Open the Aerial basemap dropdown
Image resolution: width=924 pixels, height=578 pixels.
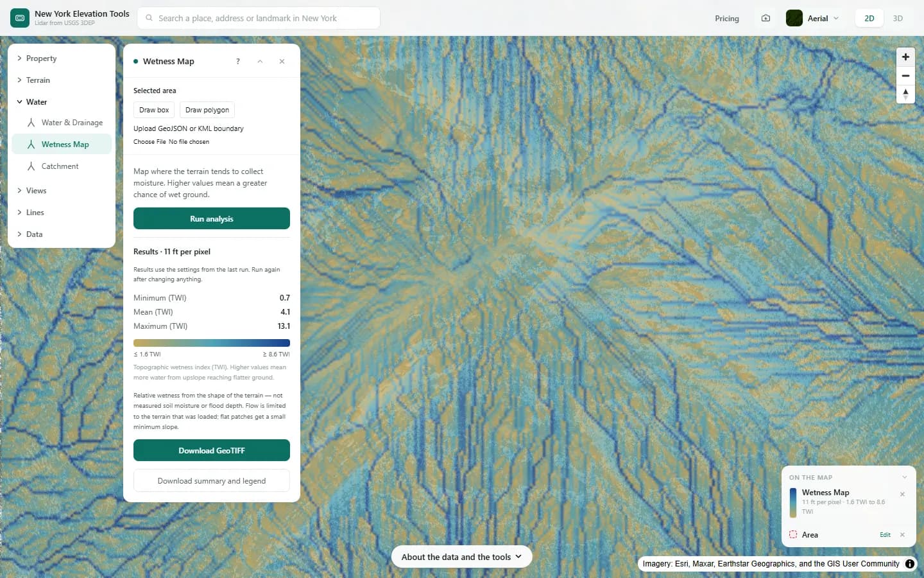(x=814, y=18)
